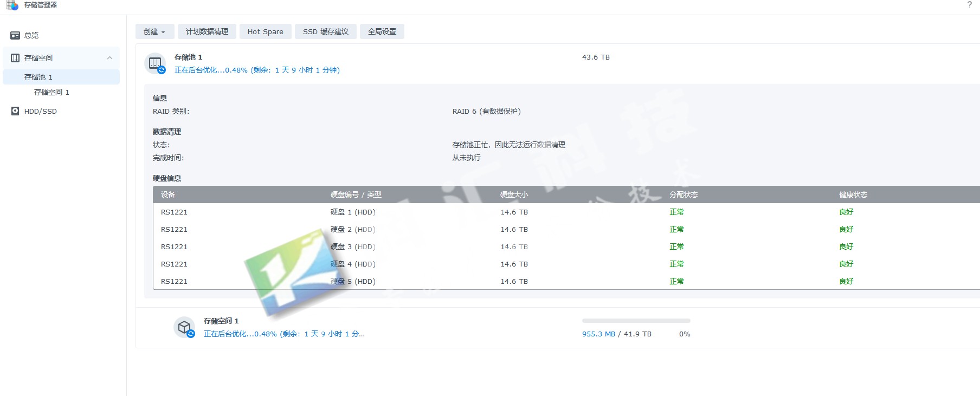Screen dimensions: 980x396
Task: Open the HDD/SSD menu item
Action: coord(41,111)
